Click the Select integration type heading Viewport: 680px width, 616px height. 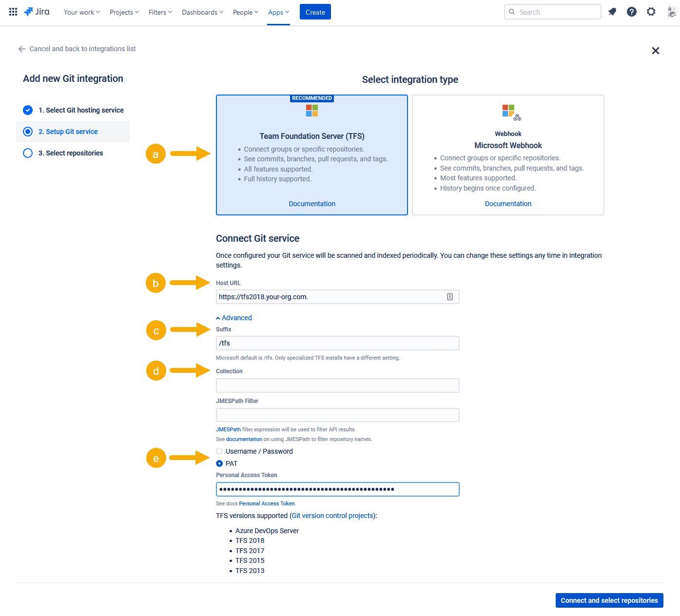tap(410, 79)
